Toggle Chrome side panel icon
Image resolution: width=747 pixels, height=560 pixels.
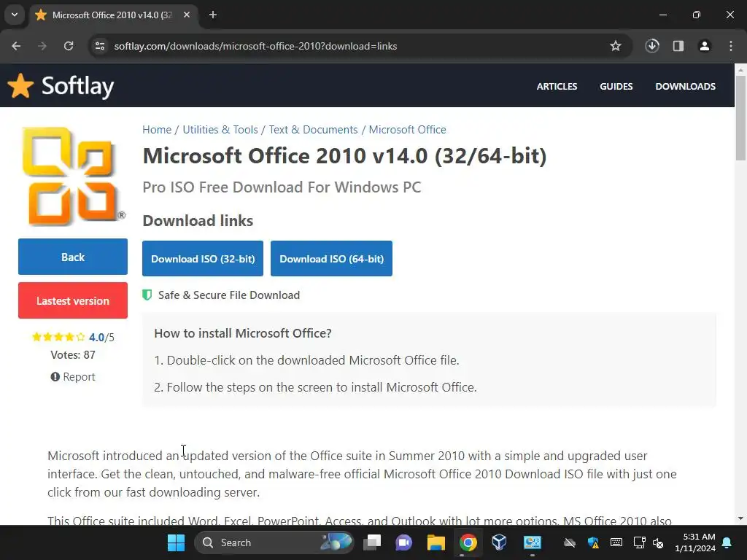coord(678,46)
